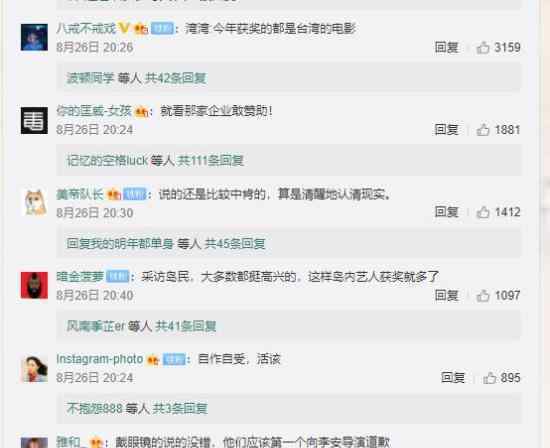The height and width of the screenshot is (448, 550).
Task: Click the red bearded-man avatar thumbnail
Action: coord(34,285)
